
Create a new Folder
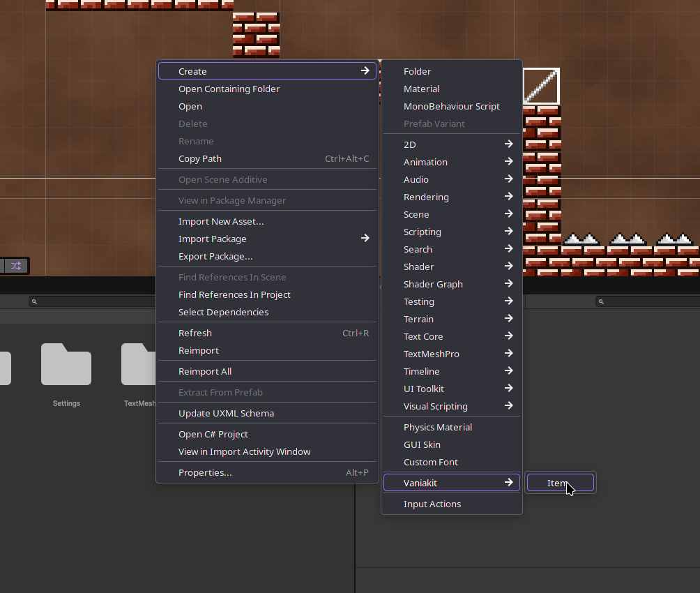(451, 71)
